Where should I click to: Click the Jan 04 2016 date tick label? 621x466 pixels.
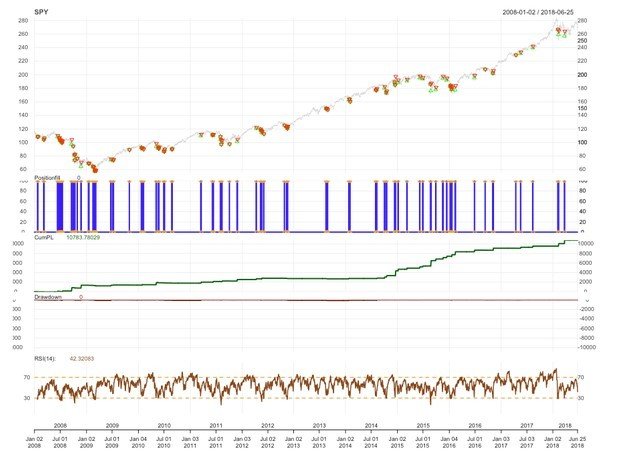click(x=449, y=442)
